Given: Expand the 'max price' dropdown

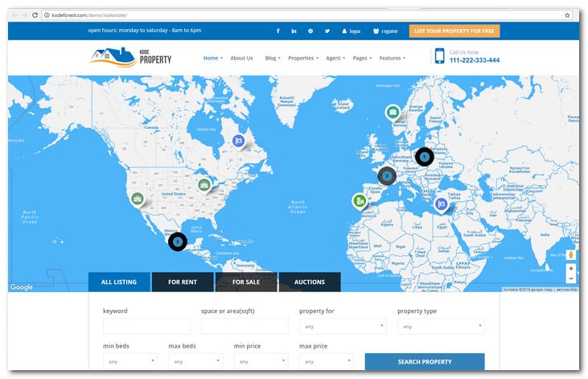Looking at the screenshot, I should coord(326,361).
